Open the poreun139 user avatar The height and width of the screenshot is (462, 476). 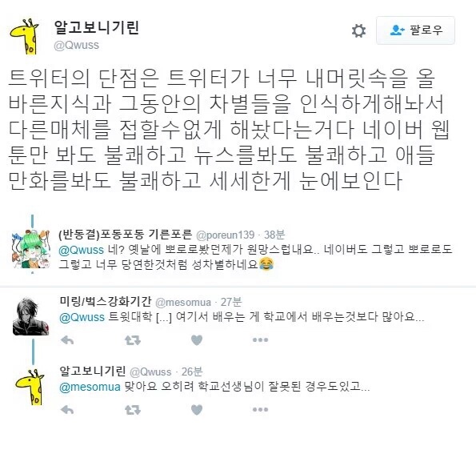30,249
